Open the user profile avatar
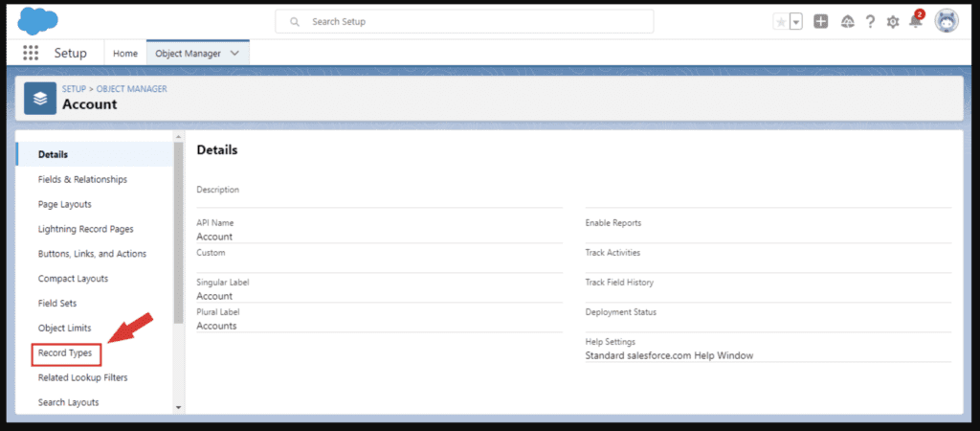This screenshot has height=431, width=980. [947, 21]
